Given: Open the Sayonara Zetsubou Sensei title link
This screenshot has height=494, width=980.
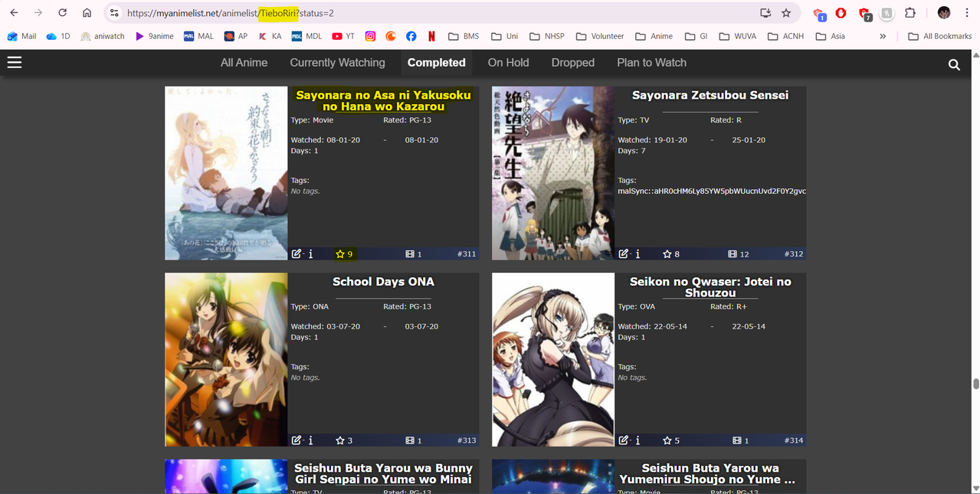Looking at the screenshot, I should 710,95.
